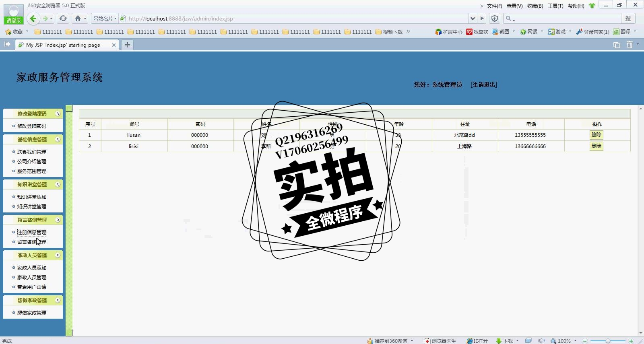Open a new tab with the plus button
The width and height of the screenshot is (644, 344).
click(127, 45)
